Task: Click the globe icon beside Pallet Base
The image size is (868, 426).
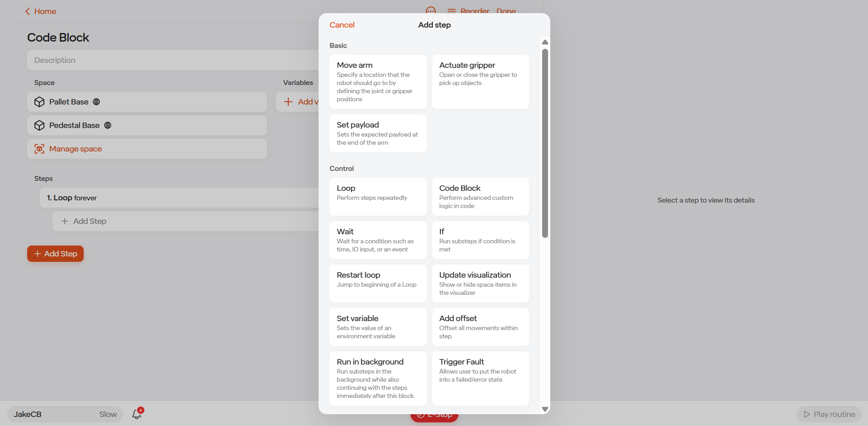Action: tap(96, 102)
